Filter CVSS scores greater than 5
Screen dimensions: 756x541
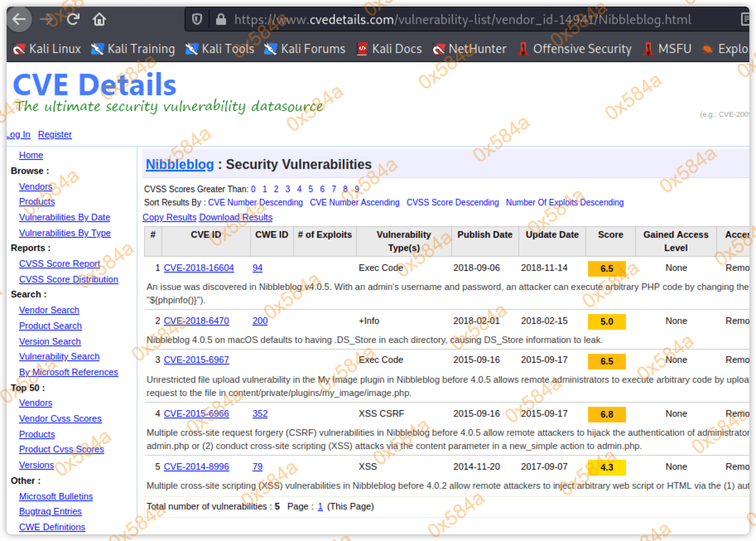coord(311,189)
